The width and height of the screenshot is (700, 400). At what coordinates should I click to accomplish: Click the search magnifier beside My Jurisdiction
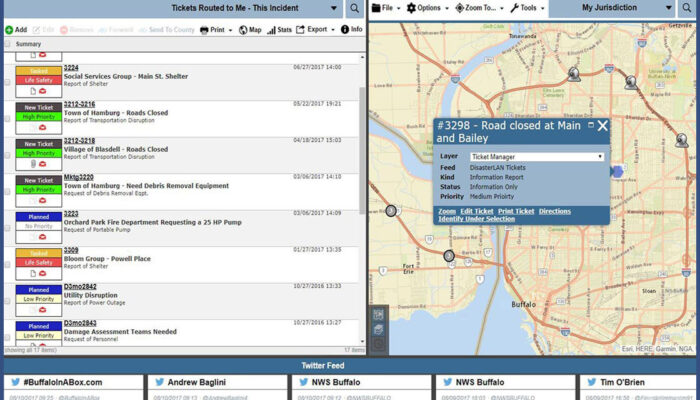click(687, 8)
